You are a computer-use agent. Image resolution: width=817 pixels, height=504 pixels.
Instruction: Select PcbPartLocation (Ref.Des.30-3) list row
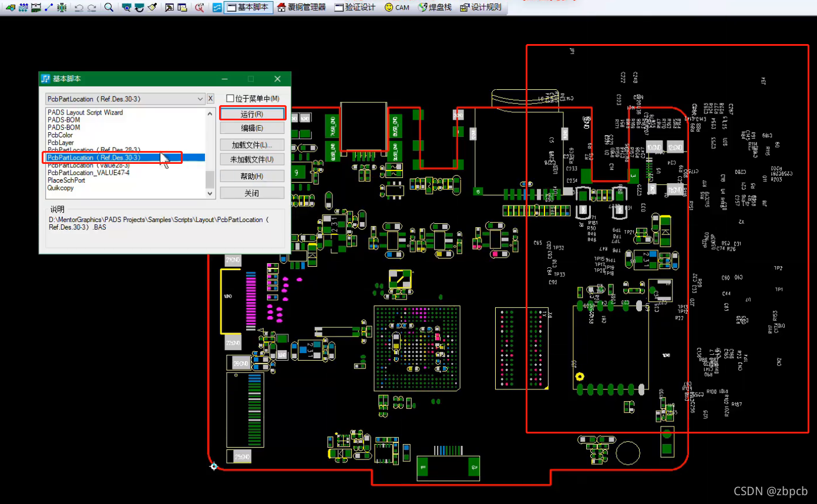click(x=126, y=157)
